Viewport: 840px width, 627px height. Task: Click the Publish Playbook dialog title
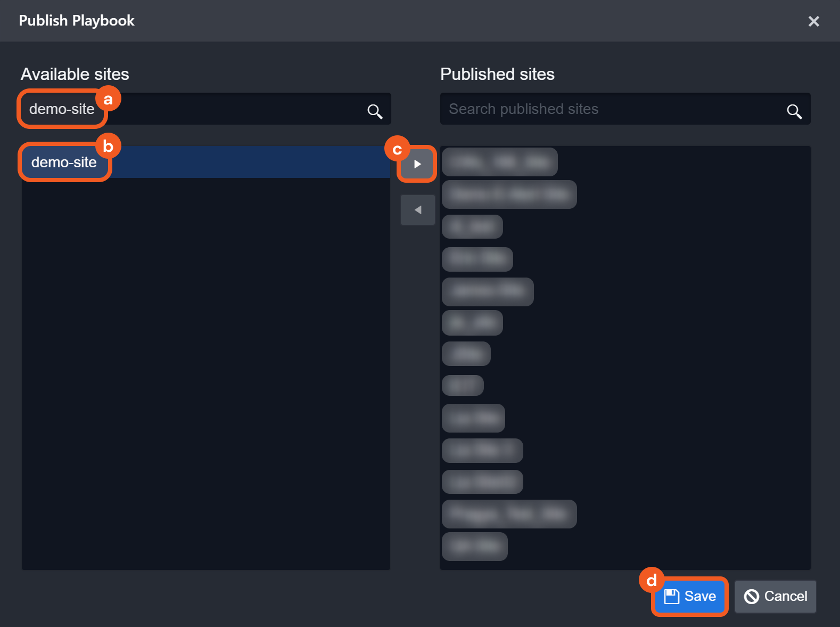click(x=77, y=21)
